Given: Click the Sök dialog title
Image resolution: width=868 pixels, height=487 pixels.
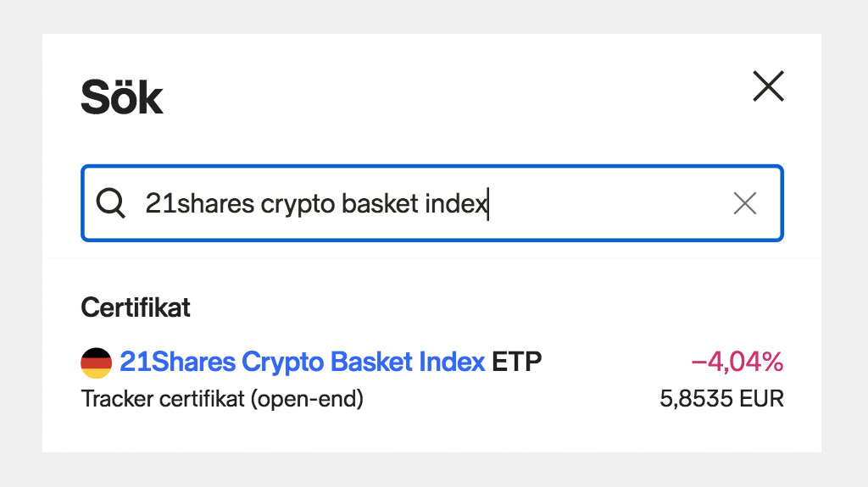Looking at the screenshot, I should 121,97.
